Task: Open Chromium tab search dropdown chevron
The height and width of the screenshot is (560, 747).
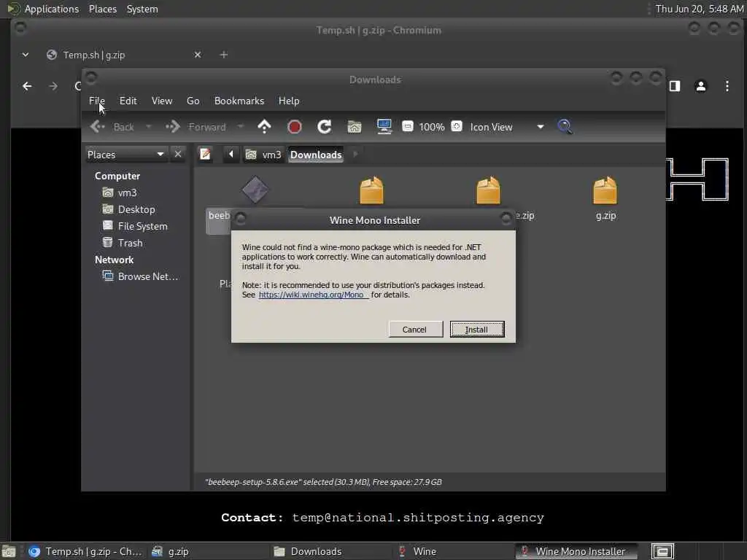Action: click(26, 55)
